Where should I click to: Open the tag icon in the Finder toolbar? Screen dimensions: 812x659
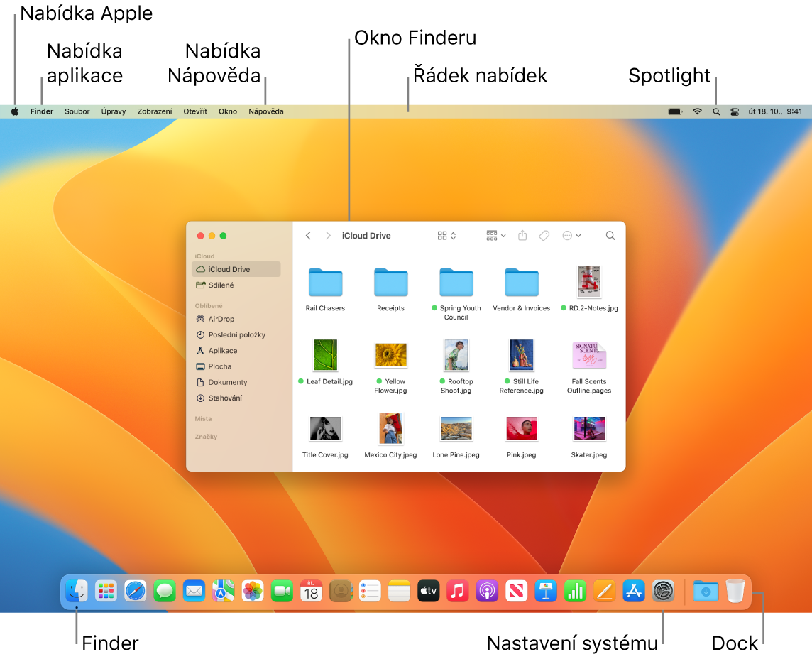(x=544, y=235)
